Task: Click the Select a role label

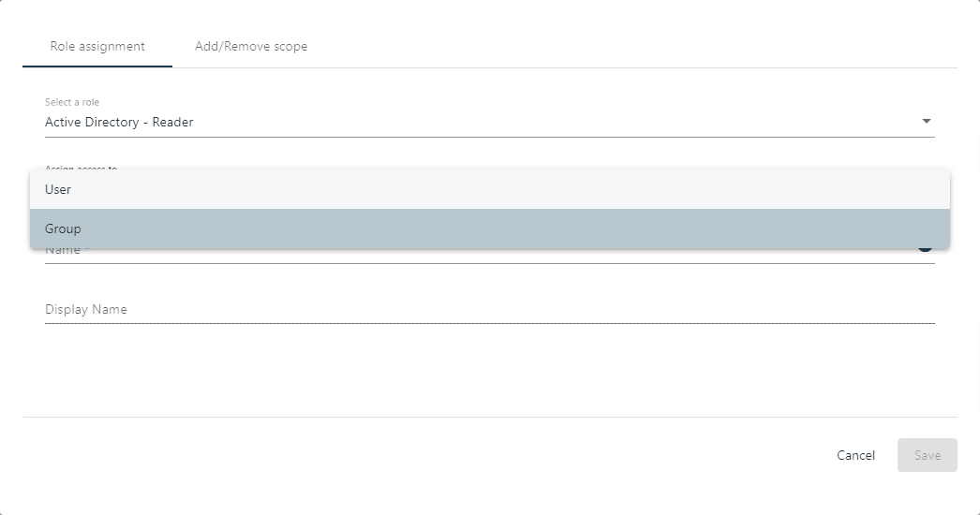Action: click(x=72, y=102)
